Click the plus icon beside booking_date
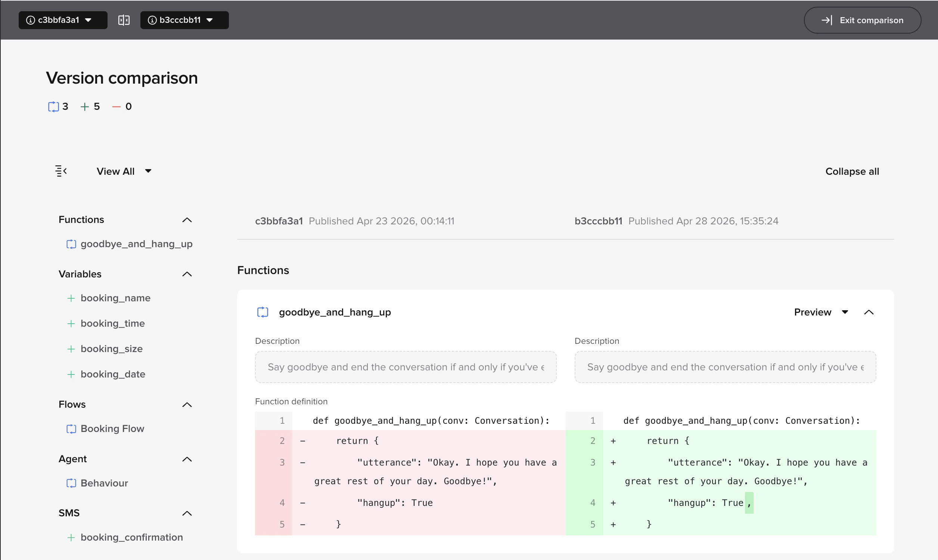This screenshot has width=938, height=560. pyautogui.click(x=71, y=374)
